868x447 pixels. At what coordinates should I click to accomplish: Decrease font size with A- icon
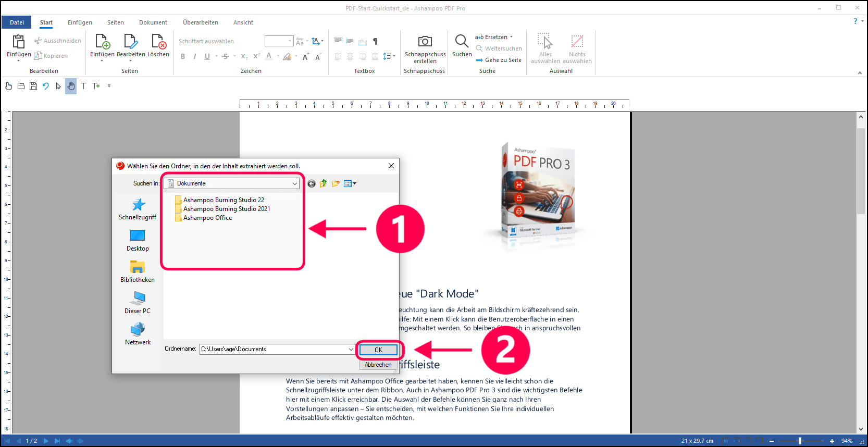pyautogui.click(x=318, y=56)
